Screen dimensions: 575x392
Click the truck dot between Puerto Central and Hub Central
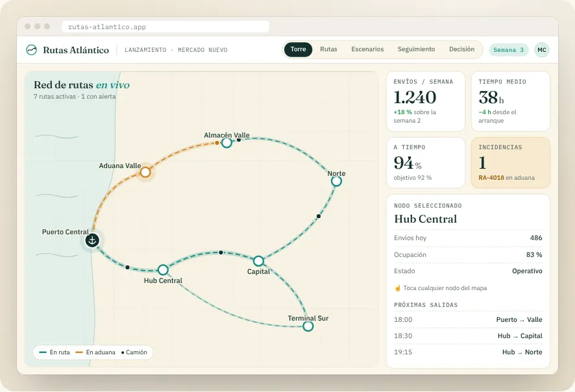coord(127,267)
